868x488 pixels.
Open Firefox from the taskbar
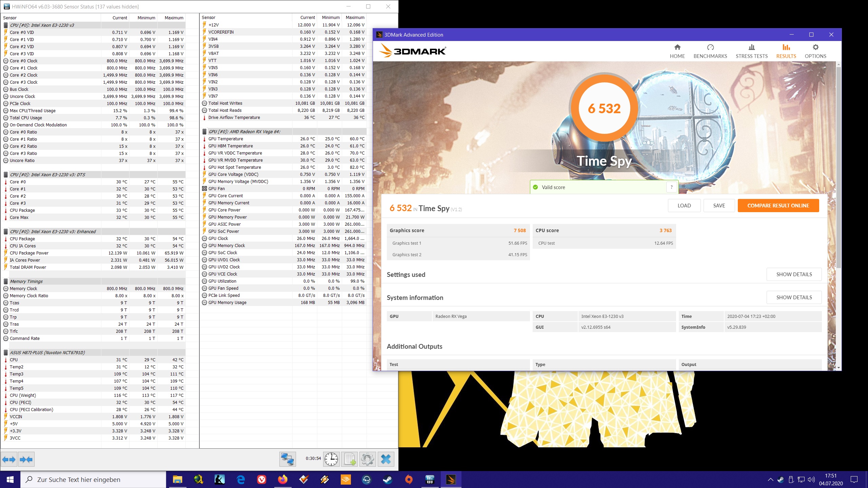point(282,480)
